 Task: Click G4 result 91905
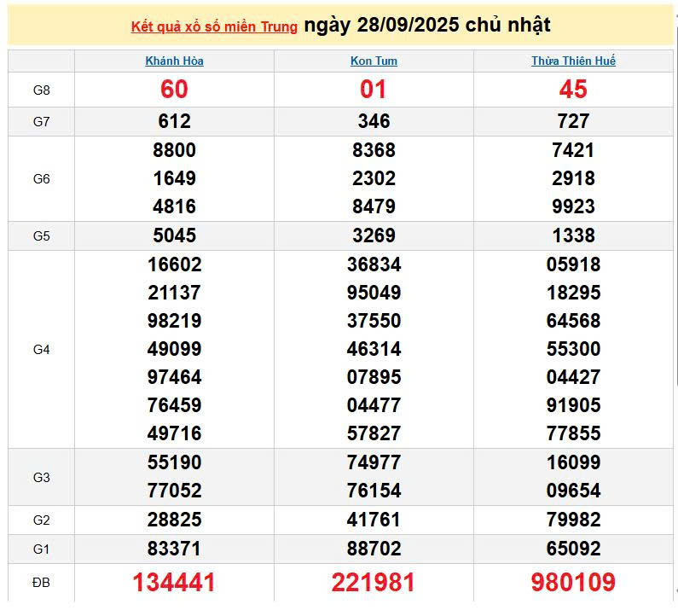point(573,405)
